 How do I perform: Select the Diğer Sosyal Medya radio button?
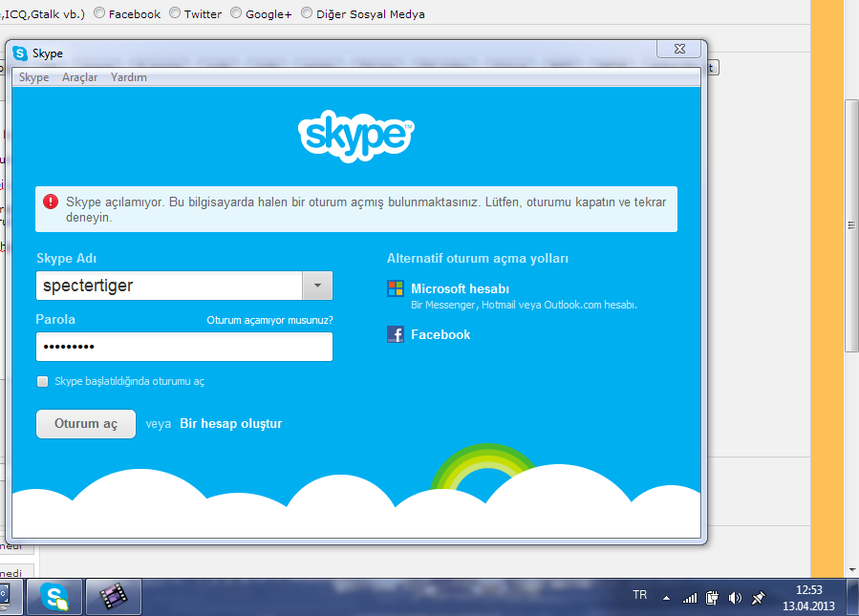[x=307, y=12]
